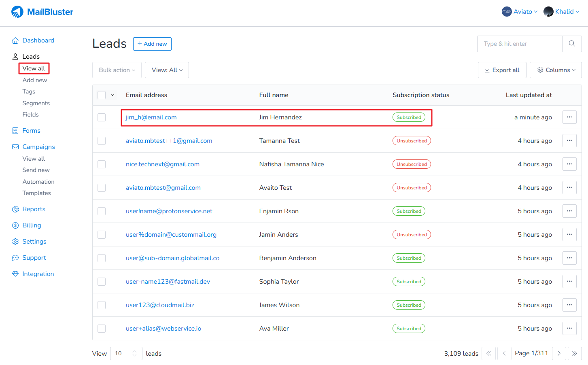Open three-dot menu for Sophia Taylor row

coord(569,282)
